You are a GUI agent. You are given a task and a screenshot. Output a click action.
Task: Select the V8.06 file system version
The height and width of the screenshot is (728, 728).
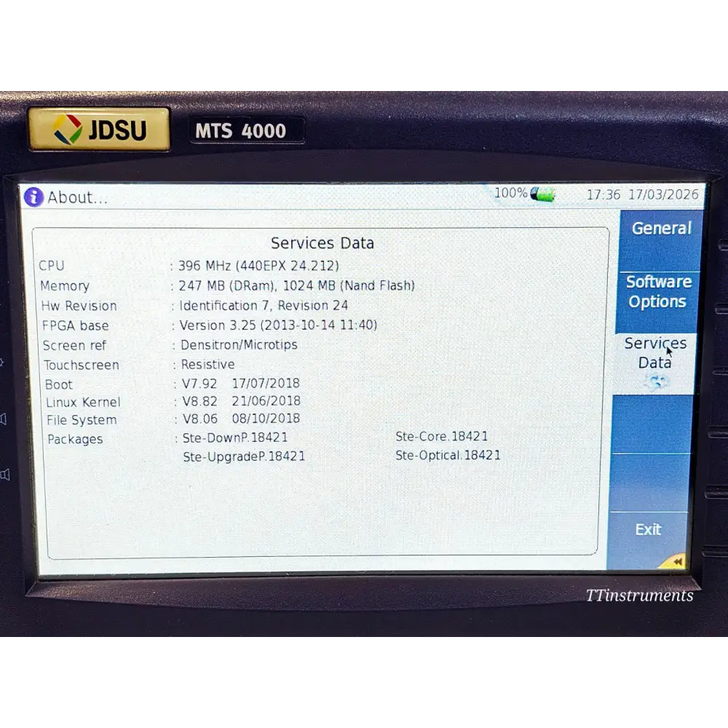click(200, 419)
